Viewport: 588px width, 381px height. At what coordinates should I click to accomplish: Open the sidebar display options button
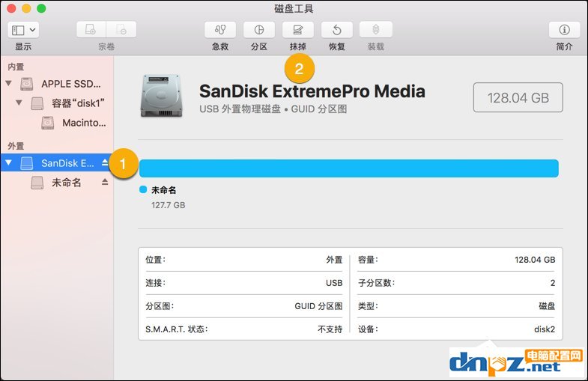pos(23,30)
